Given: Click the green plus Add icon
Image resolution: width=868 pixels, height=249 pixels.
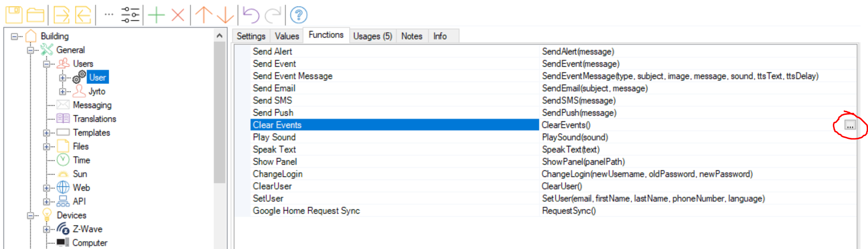Looking at the screenshot, I should pyautogui.click(x=156, y=15).
